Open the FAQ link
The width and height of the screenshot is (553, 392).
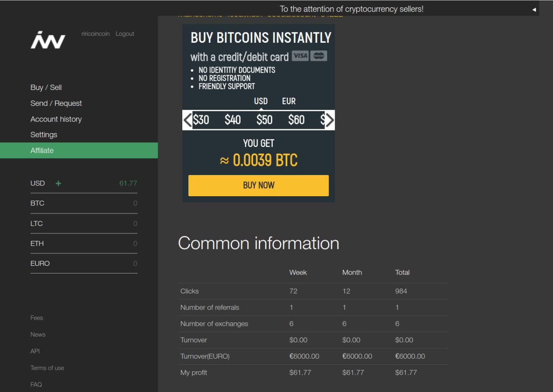tap(36, 384)
